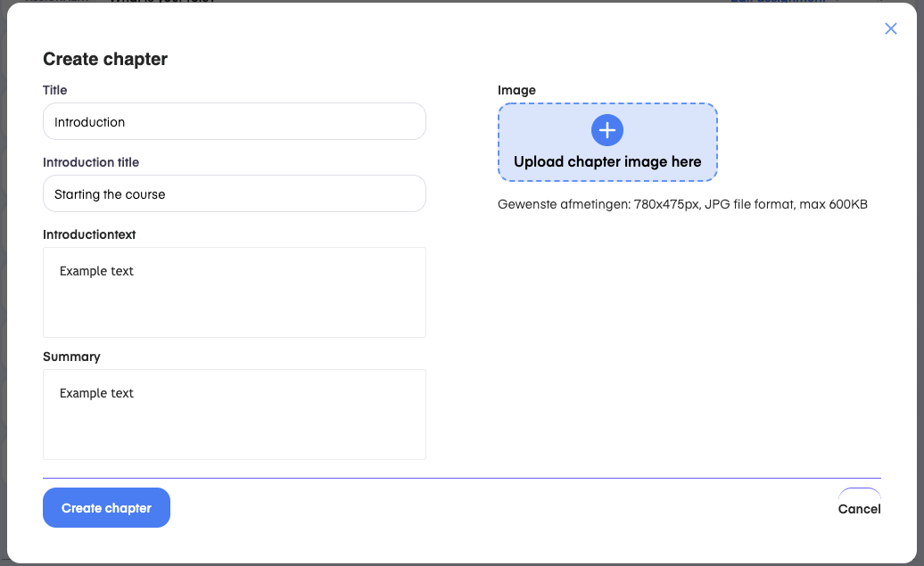Close the Create chapter dialog with X
The height and width of the screenshot is (566, 924).
[x=890, y=29]
